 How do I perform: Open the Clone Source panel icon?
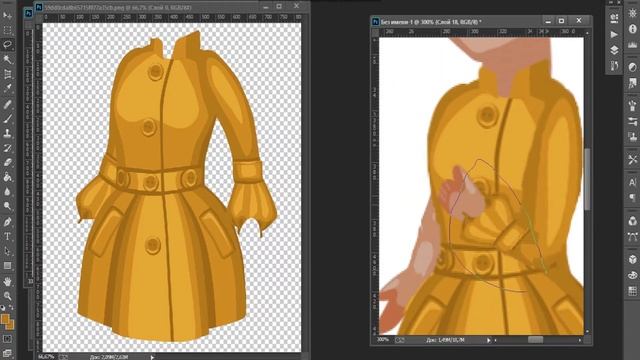[x=632, y=137]
